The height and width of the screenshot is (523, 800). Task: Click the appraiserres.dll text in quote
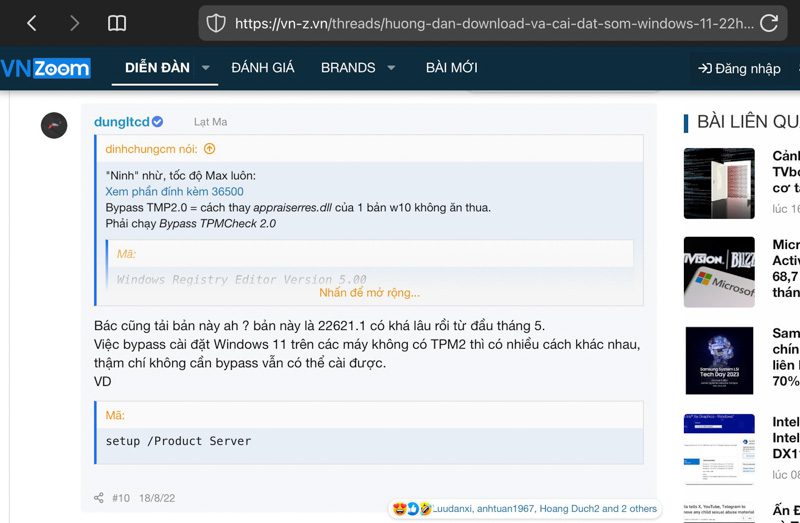(x=292, y=208)
